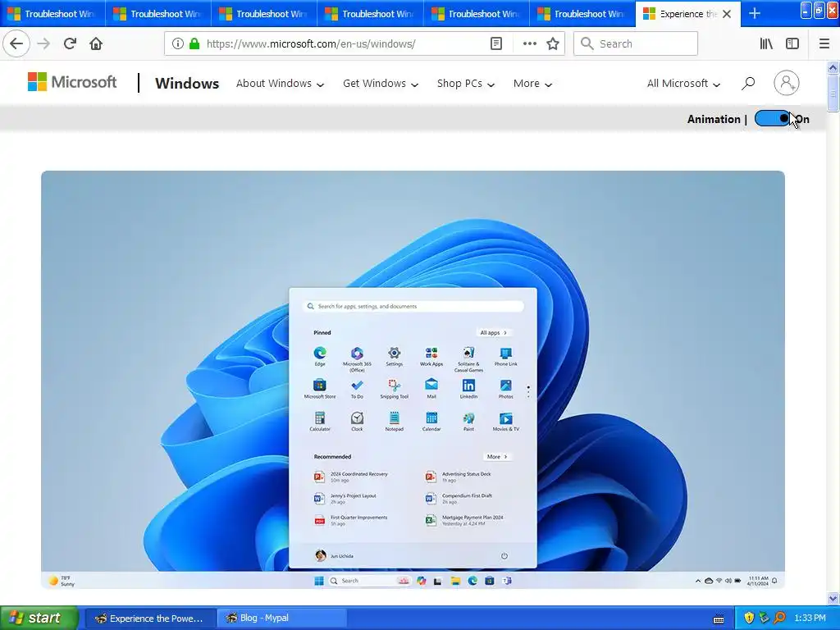Open the Library icon in toolbar
Image resolution: width=840 pixels, height=630 pixels.
[x=766, y=44]
